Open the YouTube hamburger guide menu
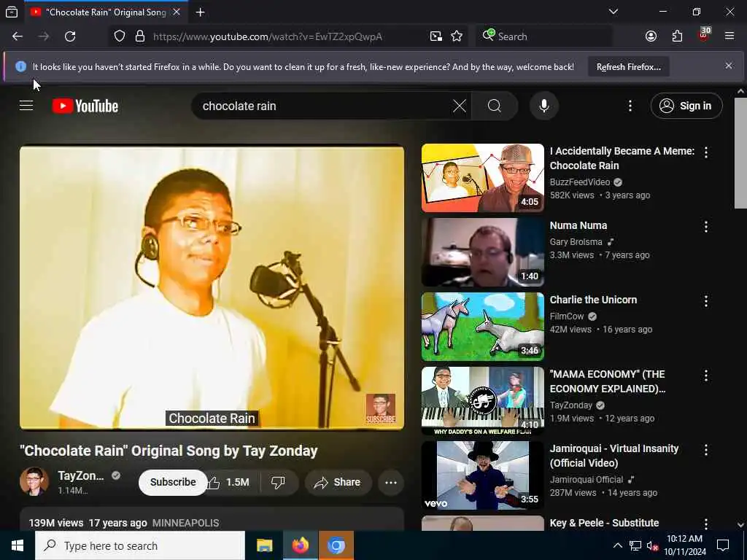The image size is (747, 560). click(x=26, y=106)
